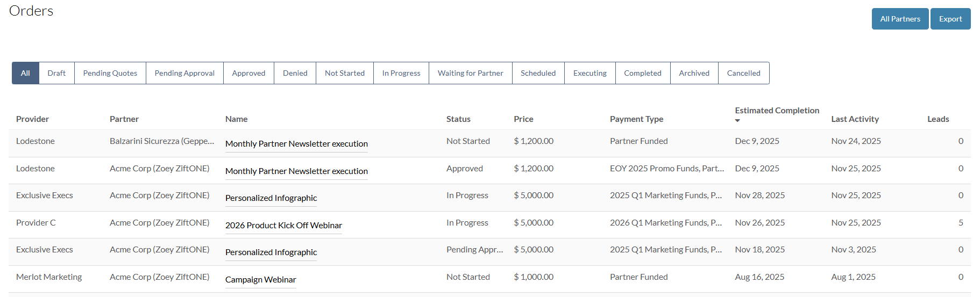Sort by Last Activity column header
980x297 pixels.
pyautogui.click(x=855, y=119)
